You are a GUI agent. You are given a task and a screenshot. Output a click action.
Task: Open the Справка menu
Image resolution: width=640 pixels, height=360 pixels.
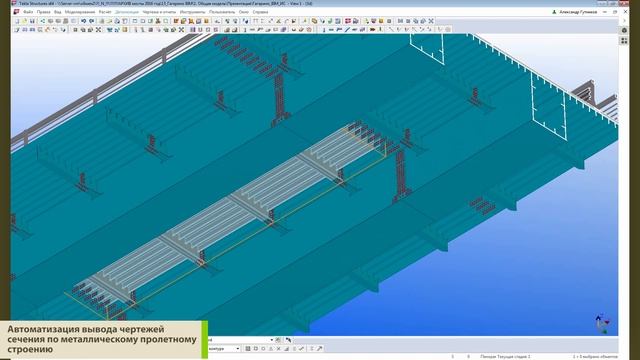tap(260, 12)
